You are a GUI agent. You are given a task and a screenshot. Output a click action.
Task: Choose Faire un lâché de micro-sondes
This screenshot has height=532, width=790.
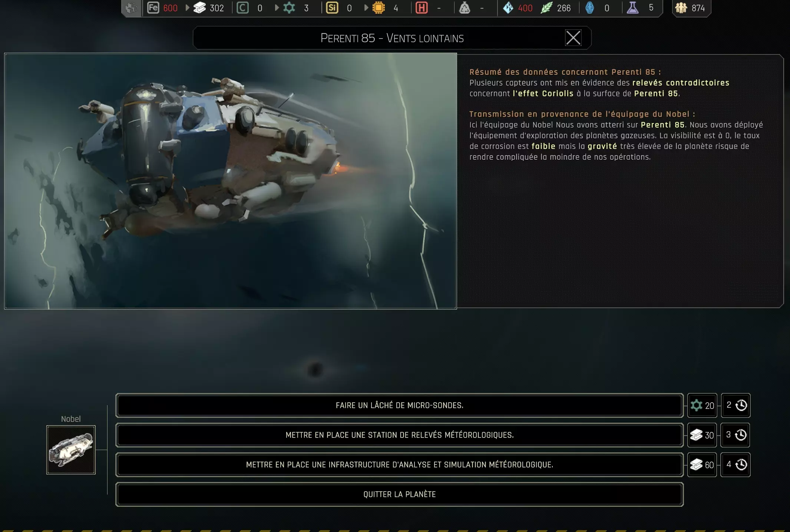coord(399,405)
